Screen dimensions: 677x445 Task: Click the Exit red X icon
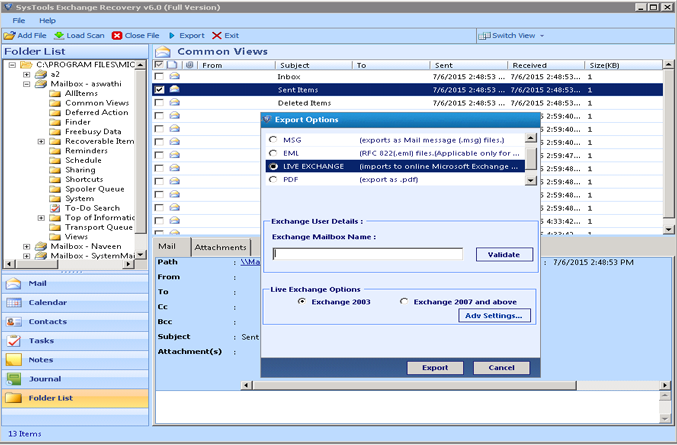(217, 35)
